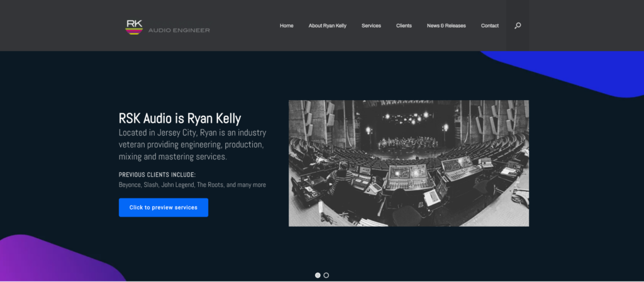Screen dimensions: 644x282
Task: Click the PREVIOUS CLIENTS INCLUDE label
Action: click(x=157, y=175)
